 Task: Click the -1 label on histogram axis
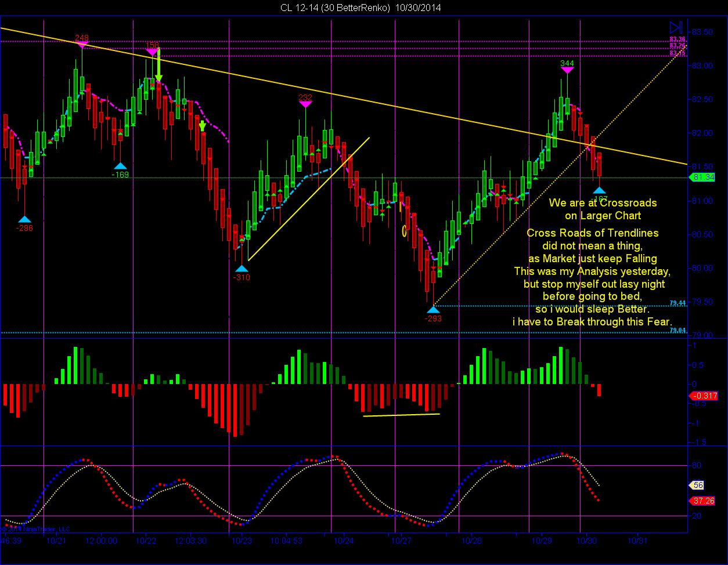696,423
